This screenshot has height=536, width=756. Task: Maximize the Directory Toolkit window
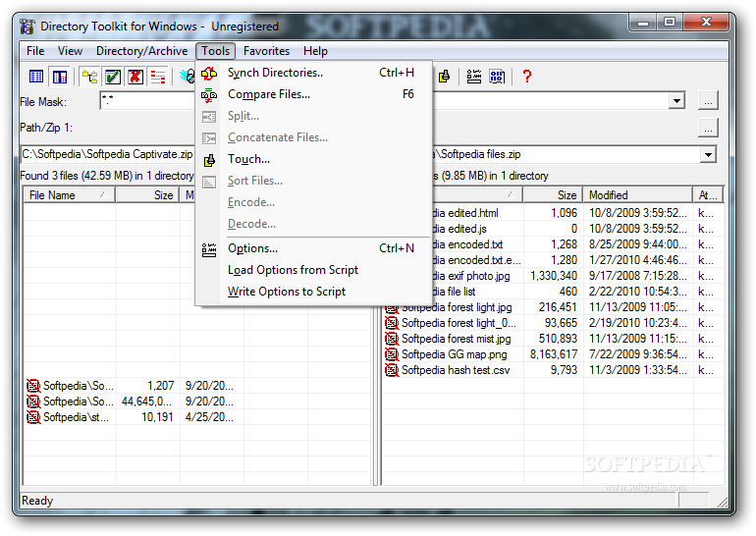(x=670, y=23)
